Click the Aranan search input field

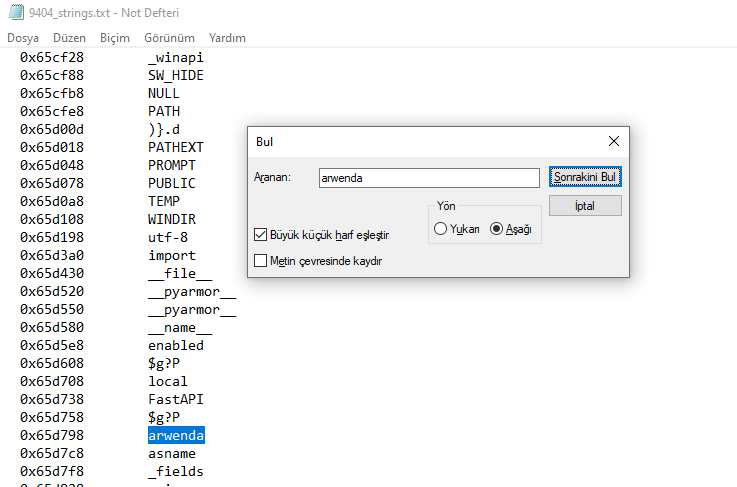coord(429,178)
